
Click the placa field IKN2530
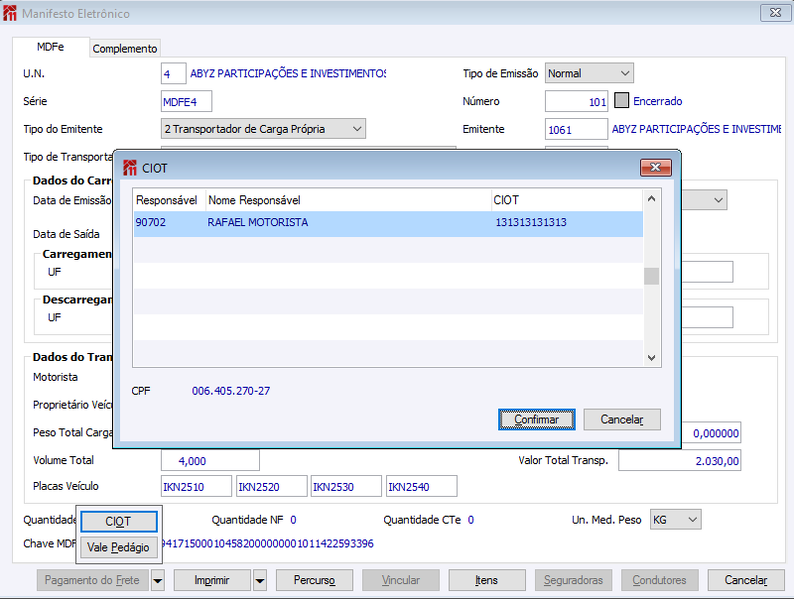point(346,486)
